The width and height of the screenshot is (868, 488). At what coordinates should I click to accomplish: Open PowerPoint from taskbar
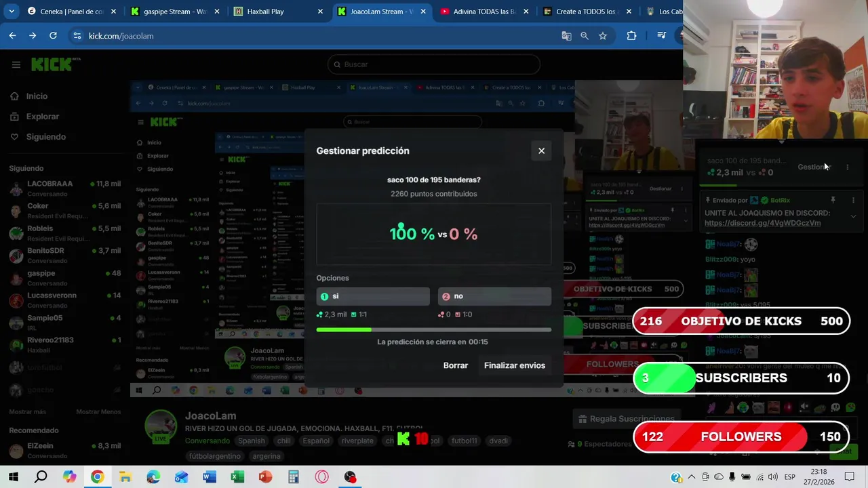point(265,477)
